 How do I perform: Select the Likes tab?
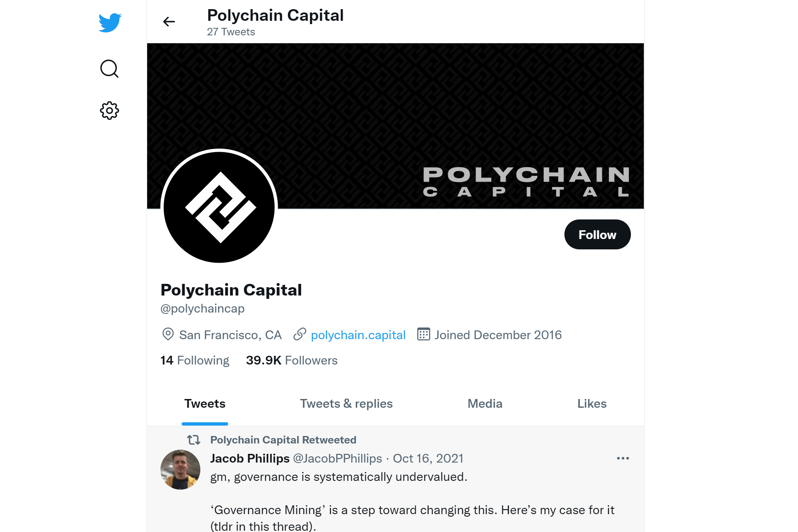pyautogui.click(x=592, y=404)
